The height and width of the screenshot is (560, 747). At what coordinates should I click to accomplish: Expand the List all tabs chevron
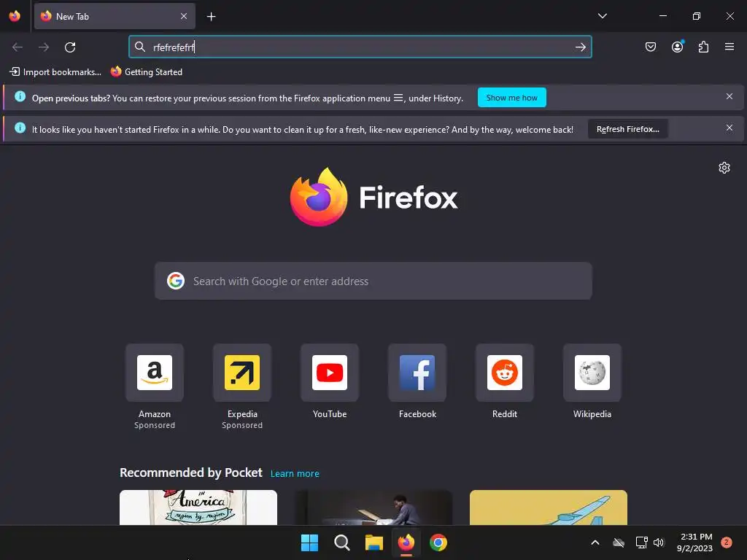coord(602,16)
